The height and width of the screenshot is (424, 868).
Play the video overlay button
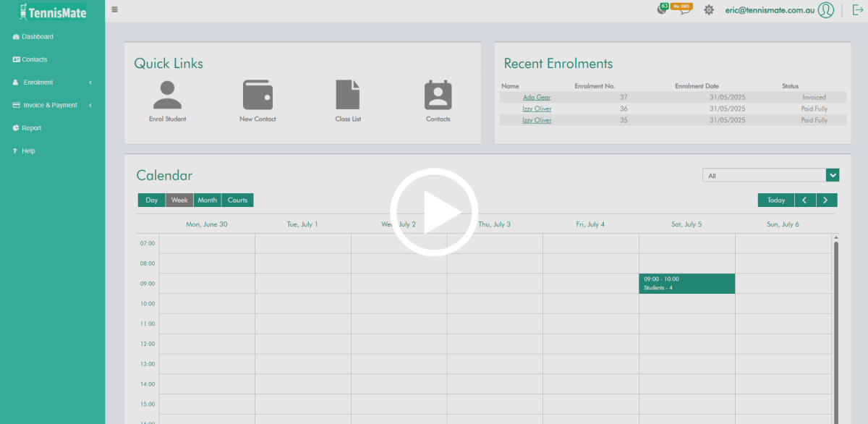434,212
